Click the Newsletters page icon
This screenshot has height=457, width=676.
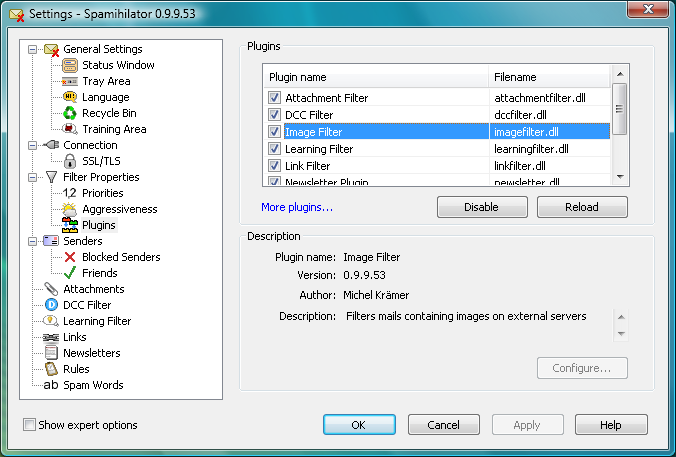(x=51, y=353)
